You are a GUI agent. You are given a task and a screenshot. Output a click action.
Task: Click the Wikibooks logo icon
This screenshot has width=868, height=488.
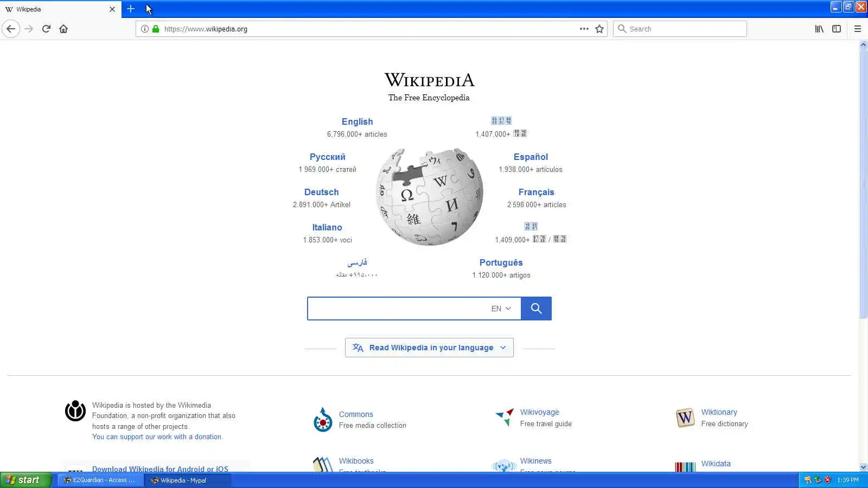click(323, 464)
